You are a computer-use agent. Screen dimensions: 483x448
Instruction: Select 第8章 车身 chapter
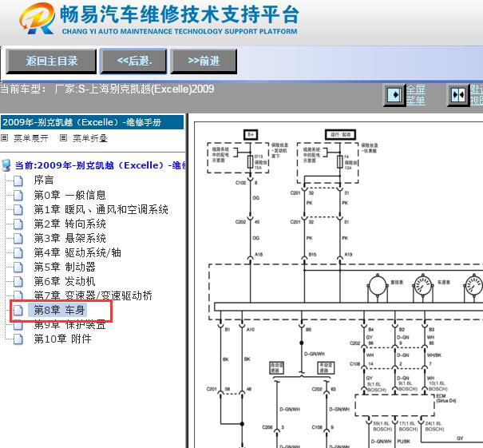coord(59,310)
